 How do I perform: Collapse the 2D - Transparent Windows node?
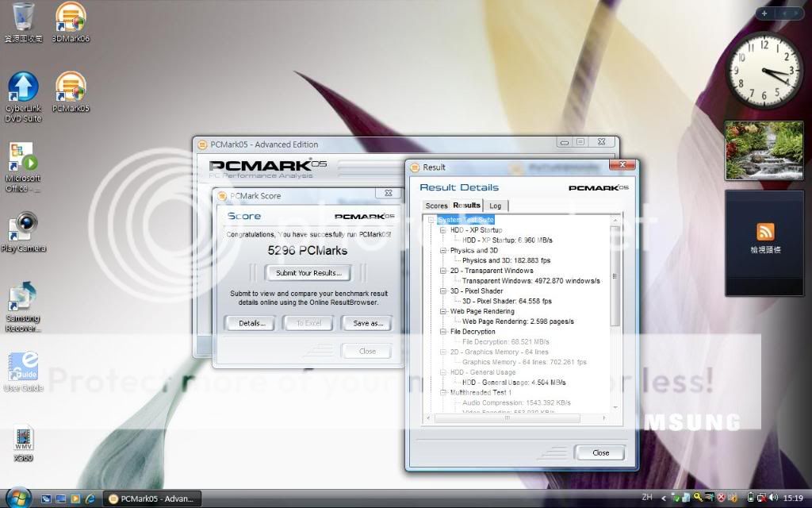(x=442, y=271)
